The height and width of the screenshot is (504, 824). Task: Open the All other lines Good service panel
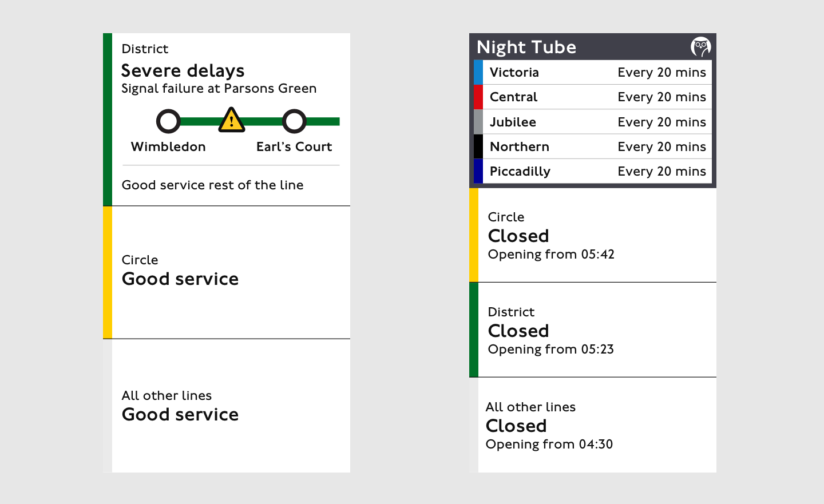click(x=227, y=406)
